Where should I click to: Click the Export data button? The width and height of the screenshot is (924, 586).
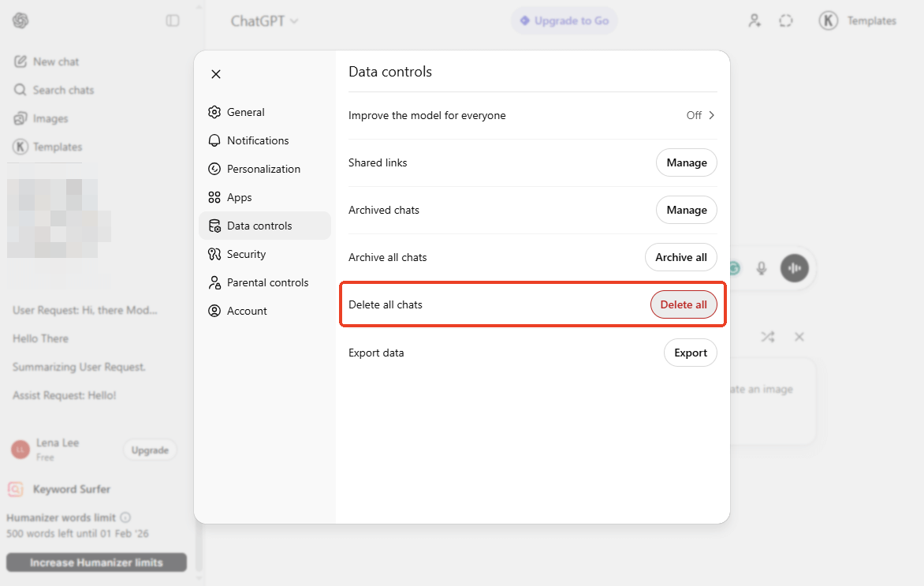click(x=690, y=353)
